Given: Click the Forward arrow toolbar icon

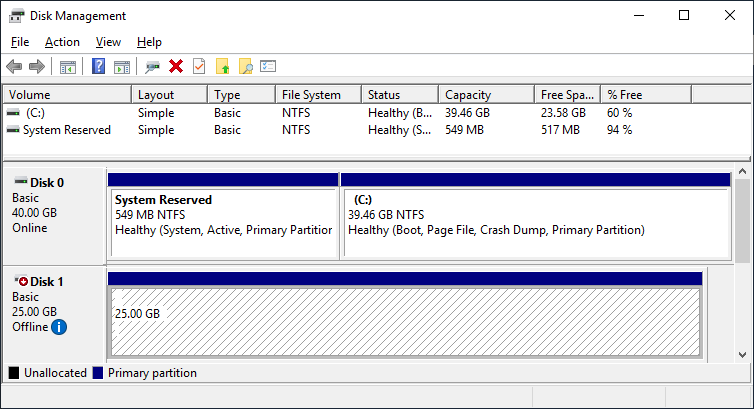Looking at the screenshot, I should coord(37,66).
